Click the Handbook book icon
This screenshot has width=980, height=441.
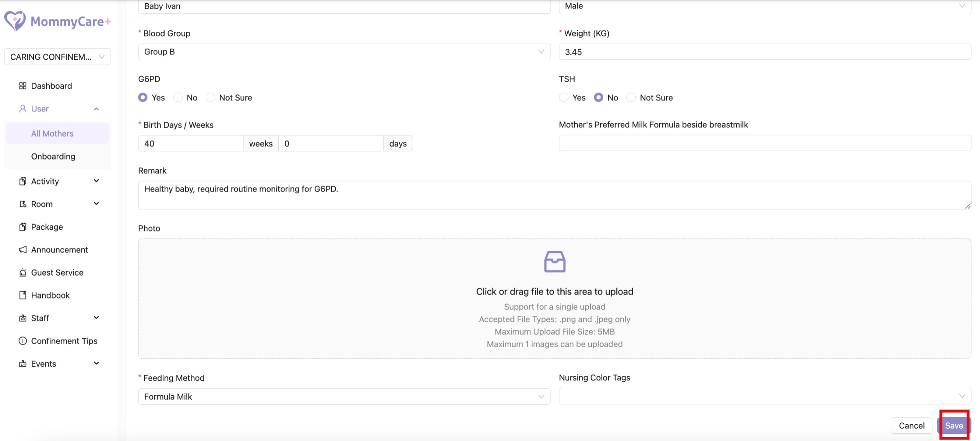coord(23,295)
